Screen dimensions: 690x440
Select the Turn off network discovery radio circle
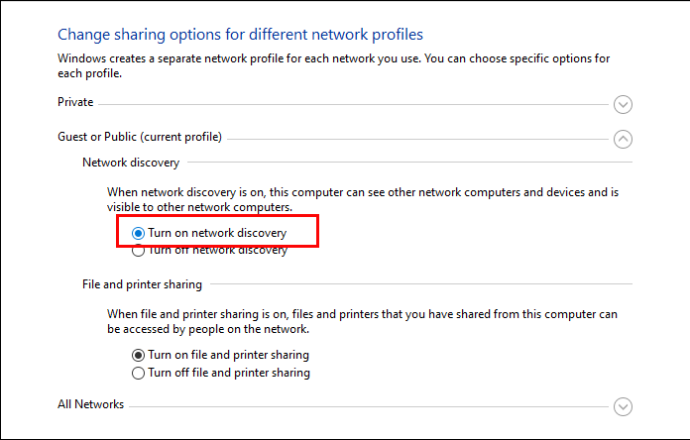coord(138,251)
